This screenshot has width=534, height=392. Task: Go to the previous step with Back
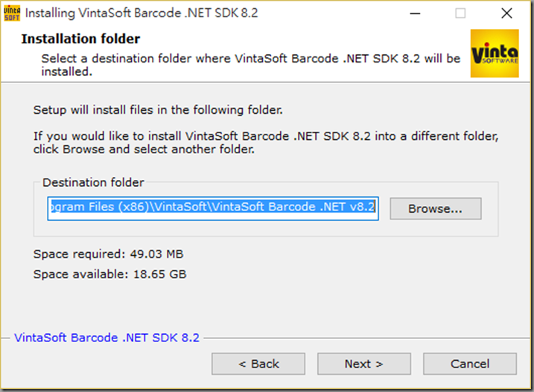point(258,364)
